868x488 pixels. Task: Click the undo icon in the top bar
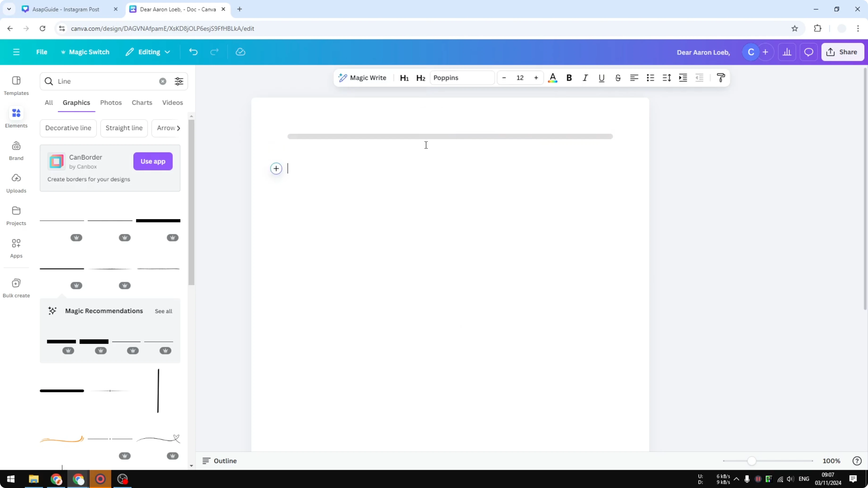click(193, 52)
